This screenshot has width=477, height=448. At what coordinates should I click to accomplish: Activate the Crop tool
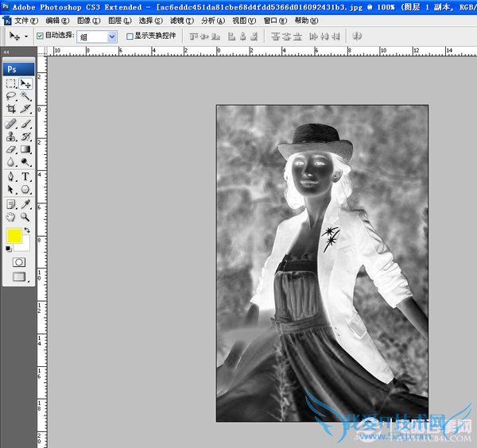pos(11,110)
